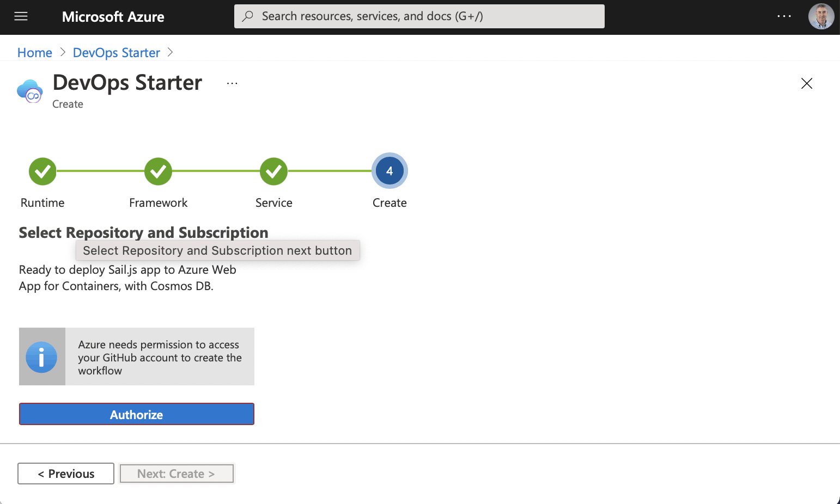This screenshot has height=504, width=840.
Task: Click the Azure needs permission notice text
Action: (x=160, y=358)
